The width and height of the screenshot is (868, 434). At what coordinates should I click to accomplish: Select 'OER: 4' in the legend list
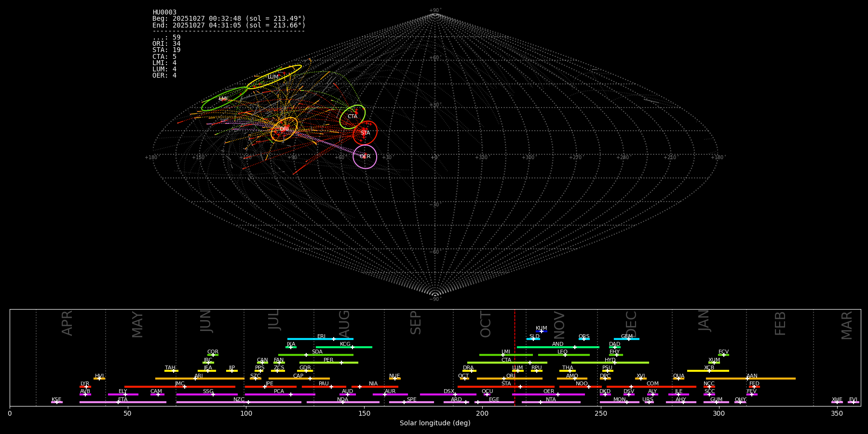164,76
